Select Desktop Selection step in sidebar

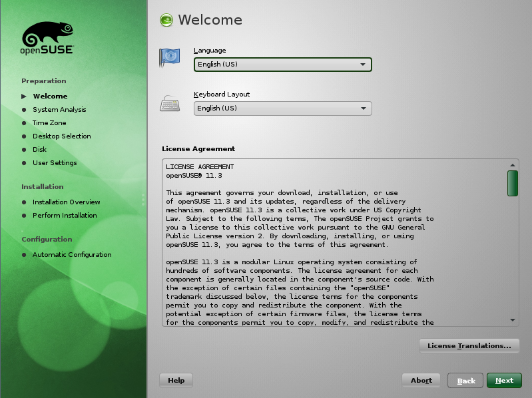click(x=62, y=136)
